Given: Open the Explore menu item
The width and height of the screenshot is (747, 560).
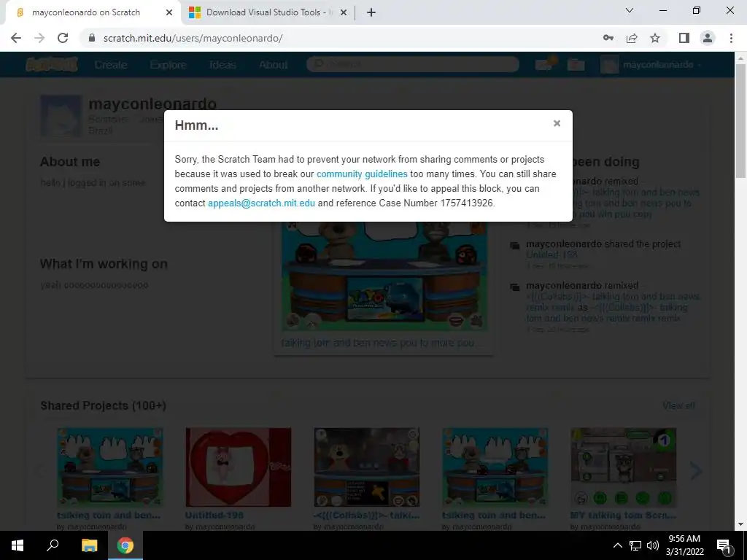Looking at the screenshot, I should tap(168, 65).
